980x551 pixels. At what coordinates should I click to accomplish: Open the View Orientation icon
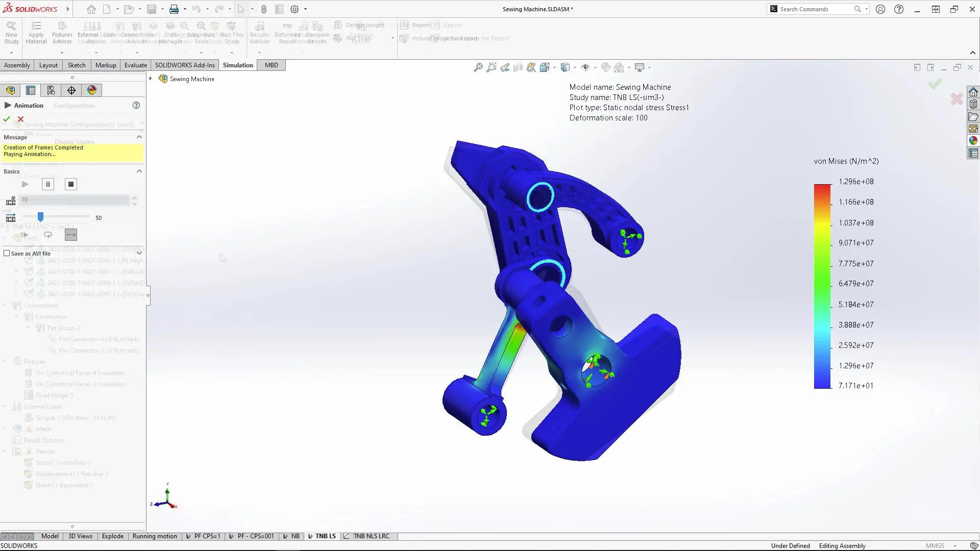pyautogui.click(x=545, y=67)
